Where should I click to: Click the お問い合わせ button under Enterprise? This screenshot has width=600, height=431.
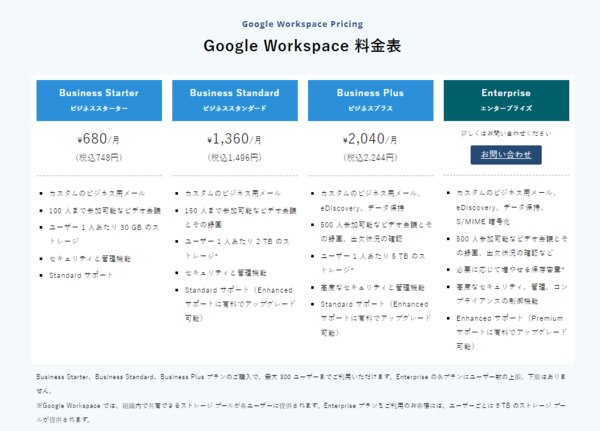pos(506,155)
